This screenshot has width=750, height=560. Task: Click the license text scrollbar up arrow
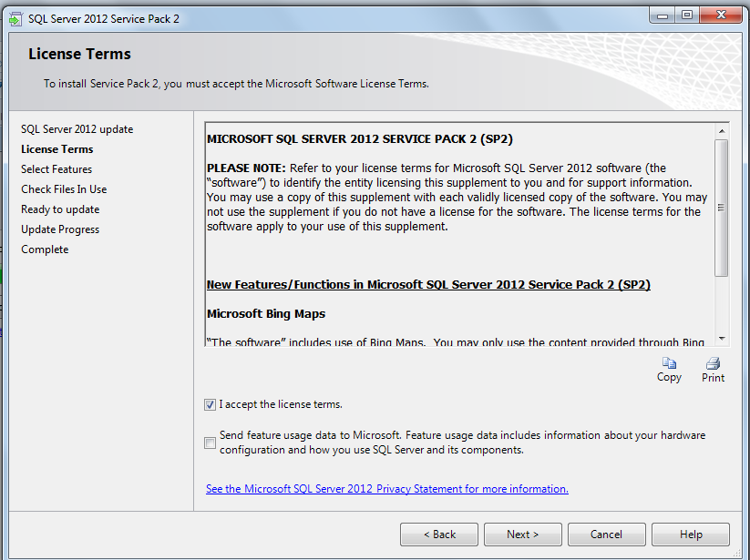tap(722, 131)
